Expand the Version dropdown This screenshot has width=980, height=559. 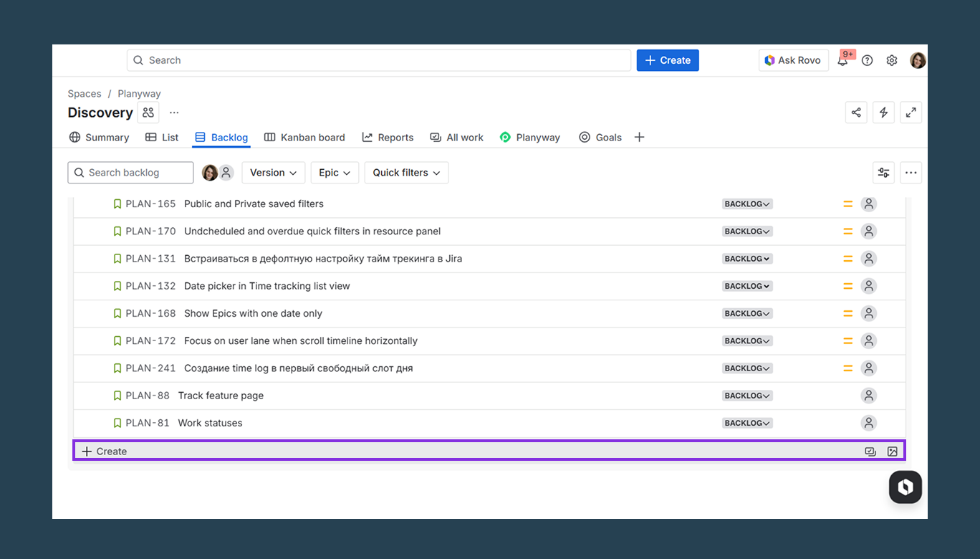274,173
